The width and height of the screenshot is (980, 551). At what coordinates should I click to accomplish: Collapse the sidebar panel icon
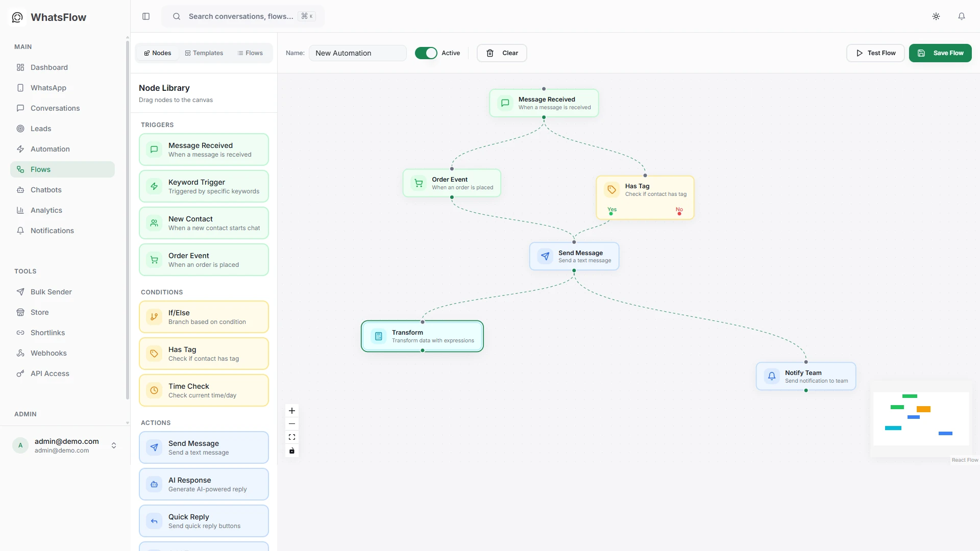(x=146, y=16)
